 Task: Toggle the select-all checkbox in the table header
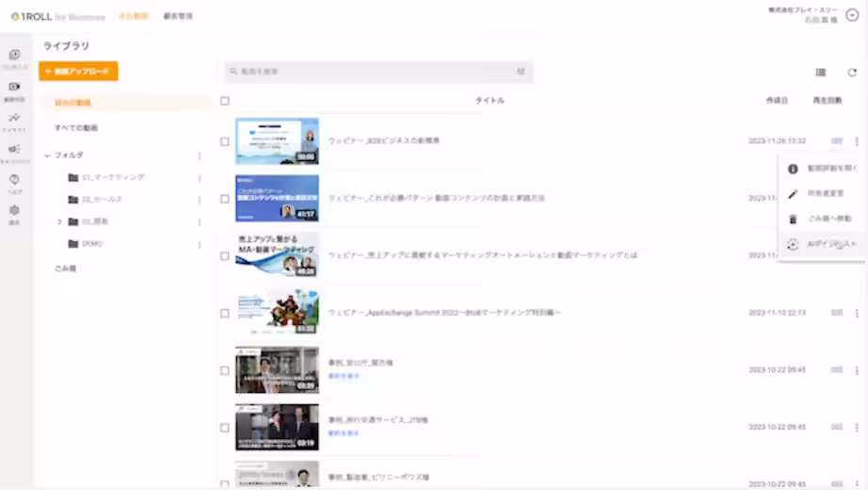[225, 101]
